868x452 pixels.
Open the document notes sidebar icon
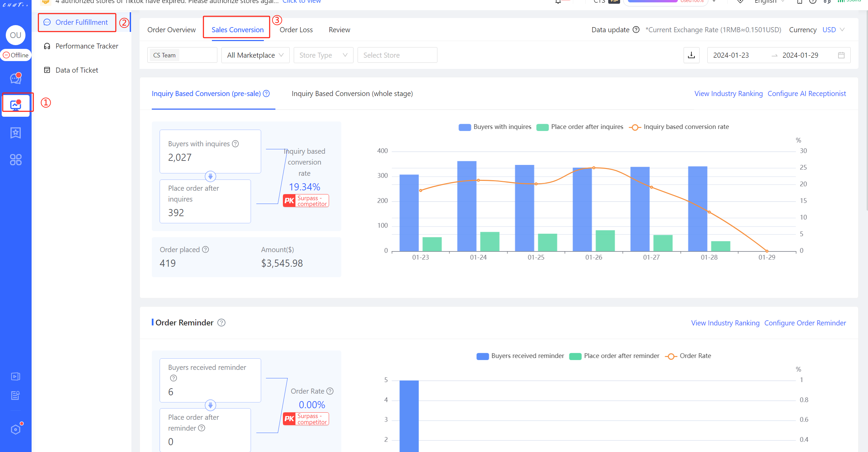(16, 395)
